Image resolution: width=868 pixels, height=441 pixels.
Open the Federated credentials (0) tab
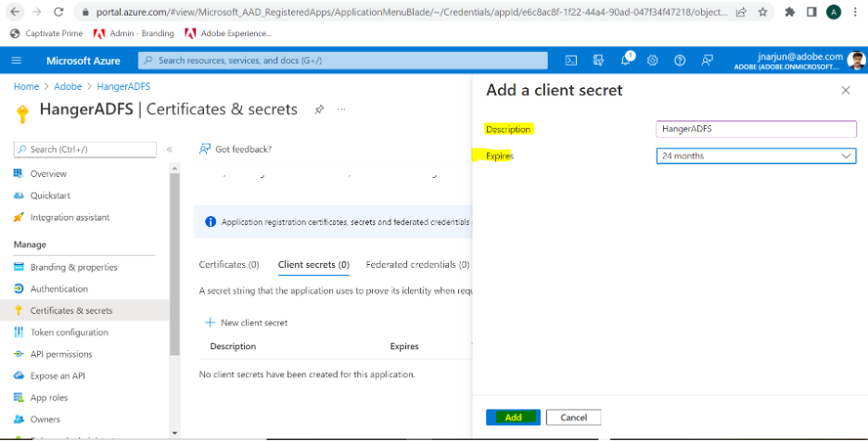pos(417,264)
